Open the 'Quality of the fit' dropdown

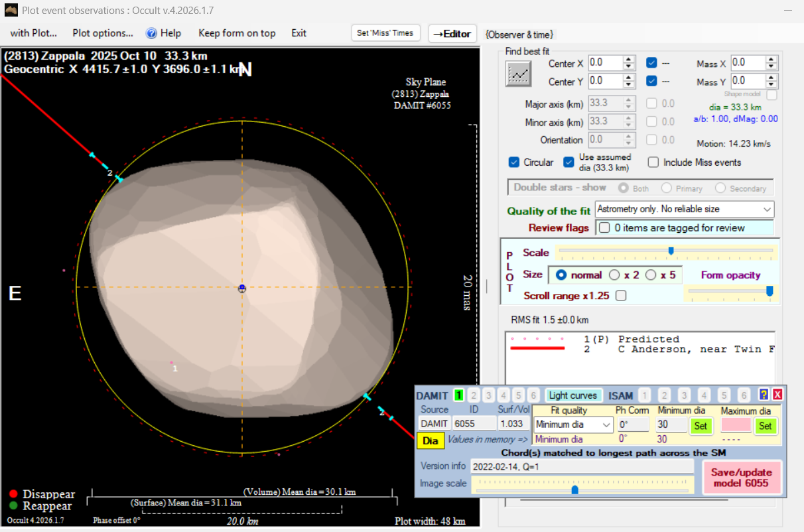685,209
